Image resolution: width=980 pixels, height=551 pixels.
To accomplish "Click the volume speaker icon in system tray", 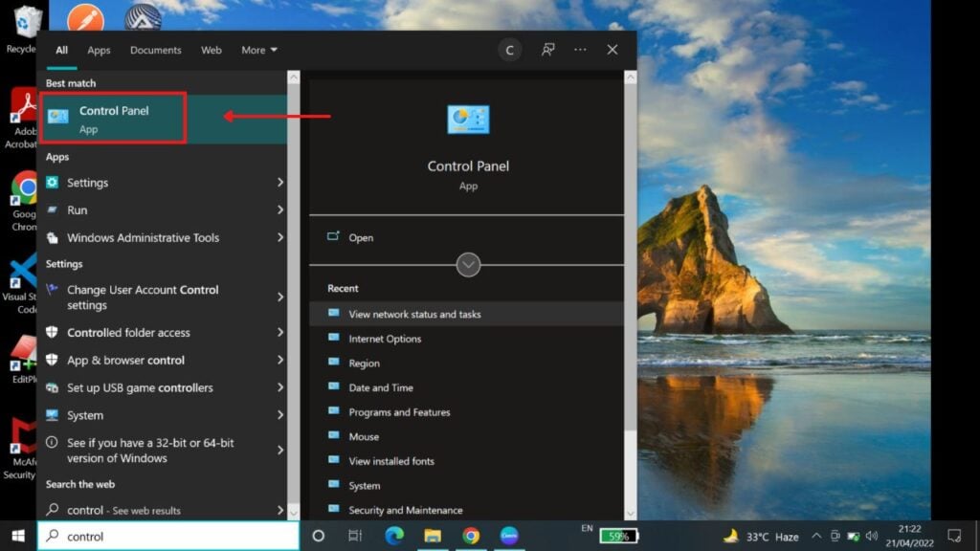I will (x=871, y=536).
